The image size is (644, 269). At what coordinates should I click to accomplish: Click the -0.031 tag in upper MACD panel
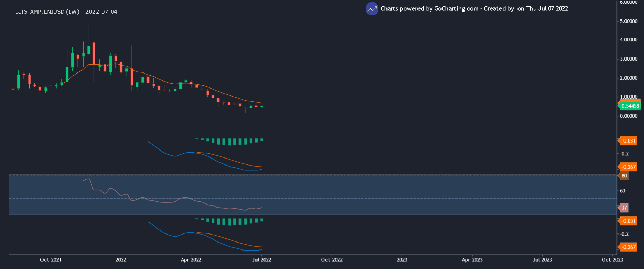[x=629, y=141]
